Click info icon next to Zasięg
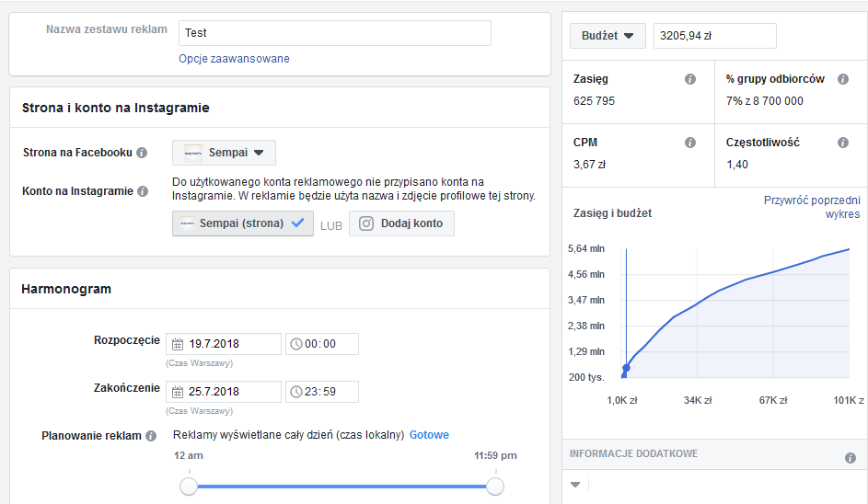 click(690, 79)
